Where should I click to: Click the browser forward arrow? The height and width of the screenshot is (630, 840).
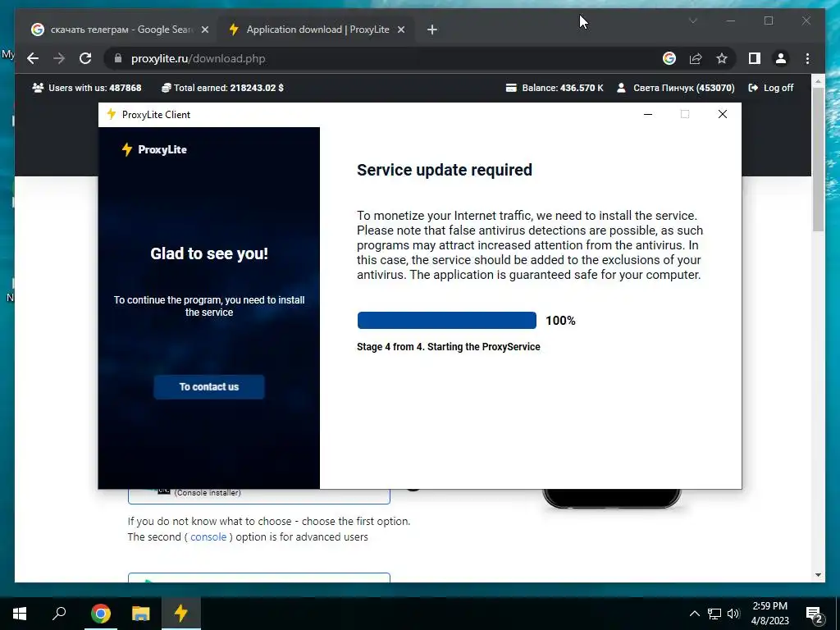coord(59,58)
